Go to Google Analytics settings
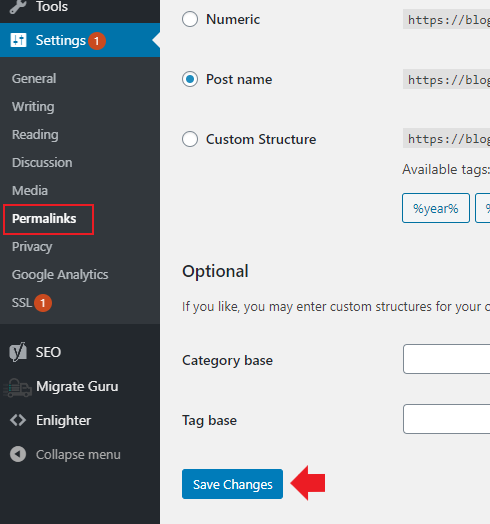 point(60,274)
